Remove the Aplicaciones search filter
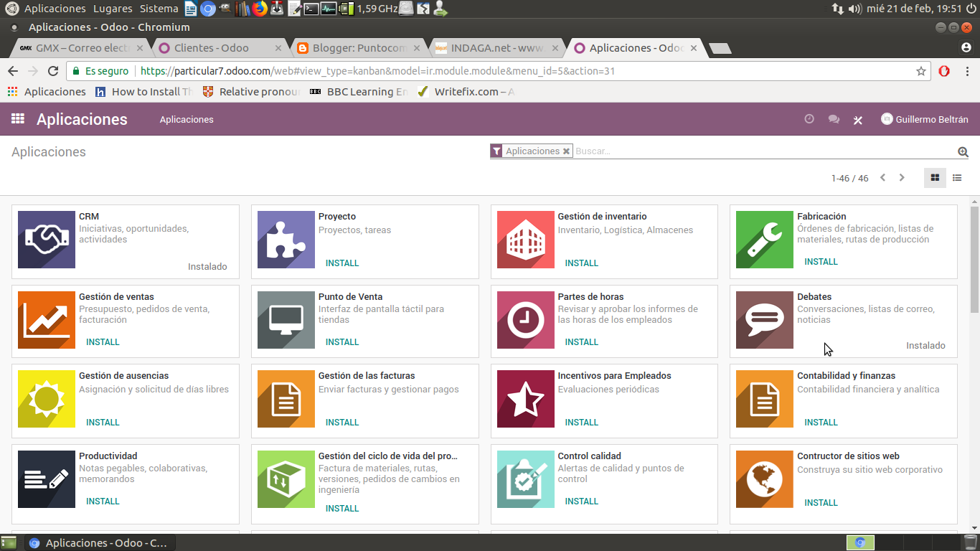 pyautogui.click(x=566, y=151)
